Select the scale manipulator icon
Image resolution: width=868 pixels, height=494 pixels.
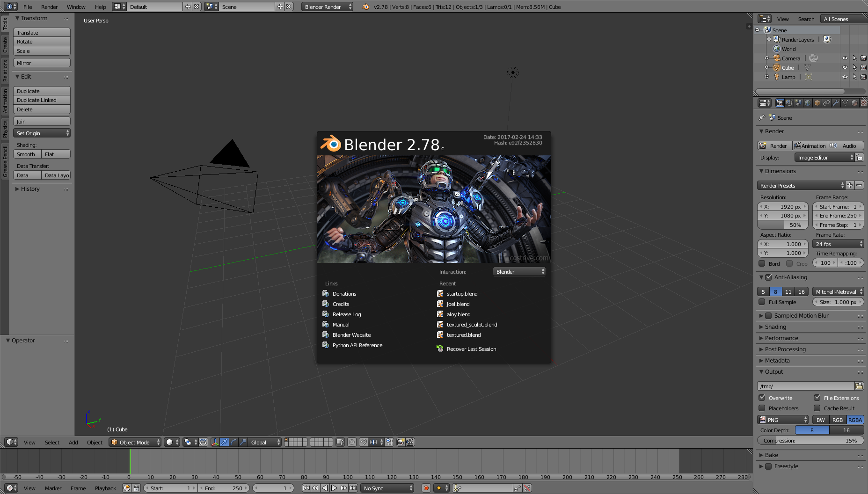pyautogui.click(x=243, y=442)
